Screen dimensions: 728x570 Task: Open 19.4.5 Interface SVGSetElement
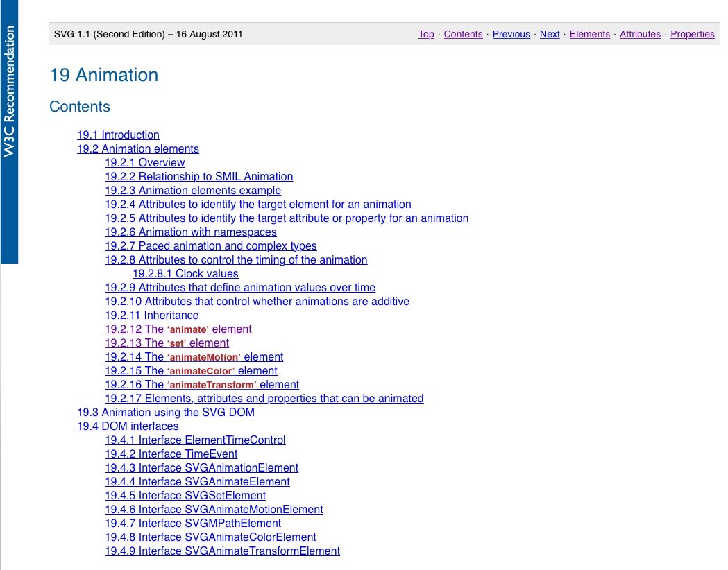[185, 496]
